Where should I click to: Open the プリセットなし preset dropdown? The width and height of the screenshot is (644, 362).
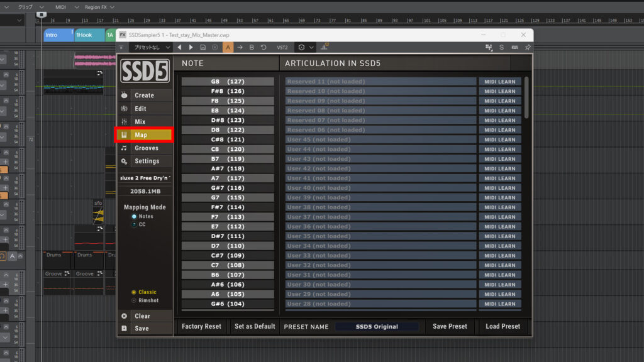pyautogui.click(x=151, y=47)
